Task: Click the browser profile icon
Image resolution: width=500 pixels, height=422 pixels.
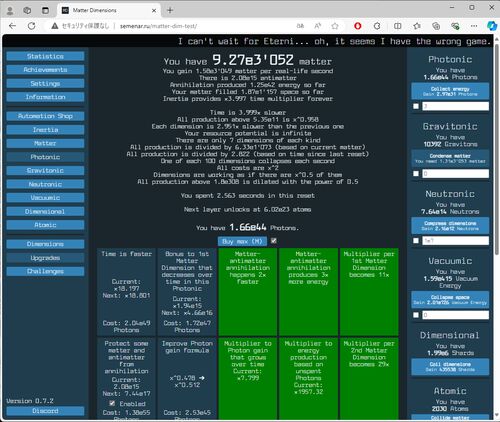Action: tap(10, 11)
